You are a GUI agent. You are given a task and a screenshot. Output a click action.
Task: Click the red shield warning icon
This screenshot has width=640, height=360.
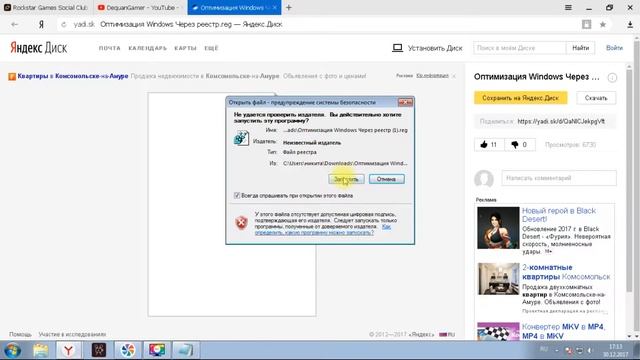tap(241, 222)
